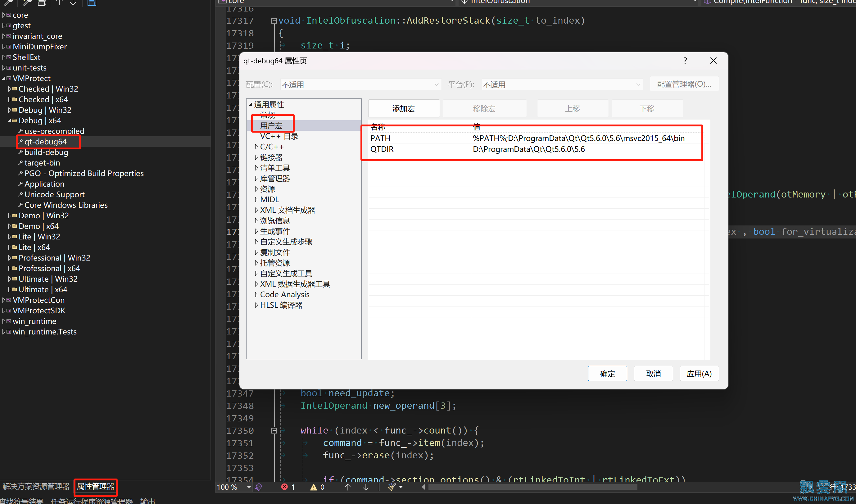Click the wrench icon beside Unicode Support

[20, 194]
